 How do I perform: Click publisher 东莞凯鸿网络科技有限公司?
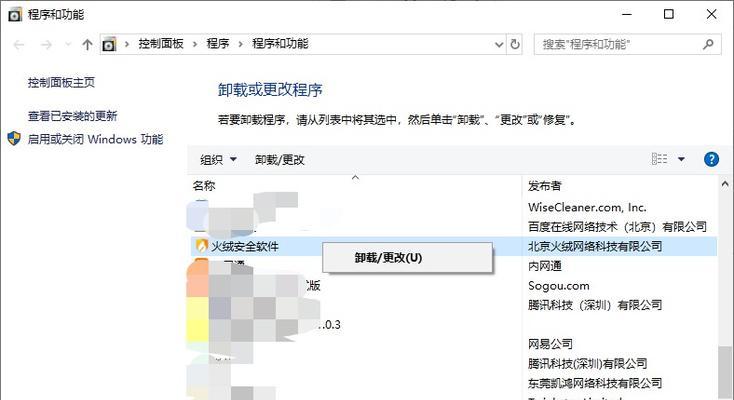click(595, 383)
